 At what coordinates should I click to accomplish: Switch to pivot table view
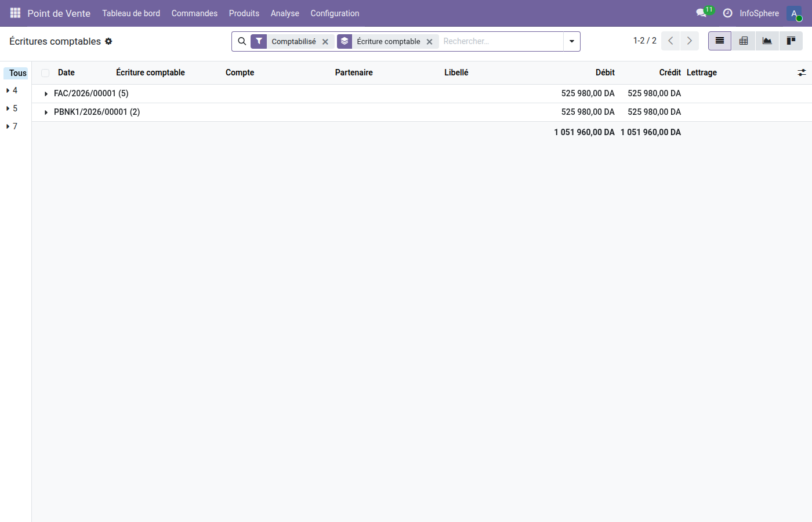coord(744,41)
